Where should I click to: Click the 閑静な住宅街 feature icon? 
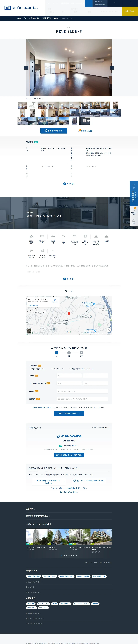[31, 236]
